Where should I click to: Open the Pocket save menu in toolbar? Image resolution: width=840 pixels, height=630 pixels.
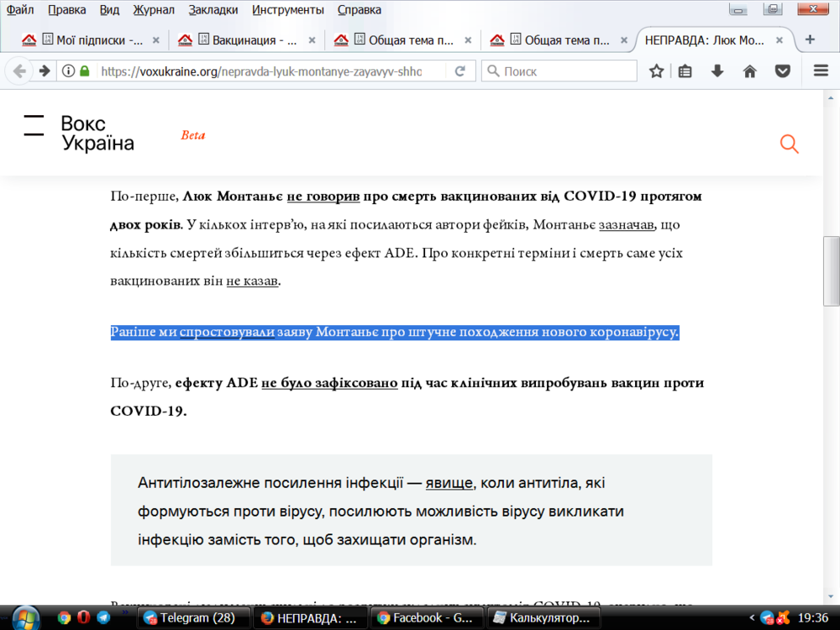coord(782,71)
